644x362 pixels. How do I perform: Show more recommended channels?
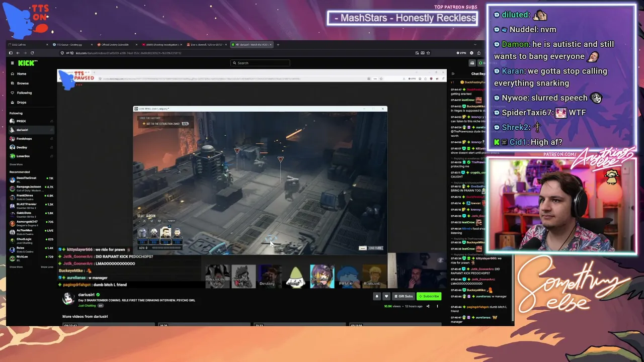[16, 267]
